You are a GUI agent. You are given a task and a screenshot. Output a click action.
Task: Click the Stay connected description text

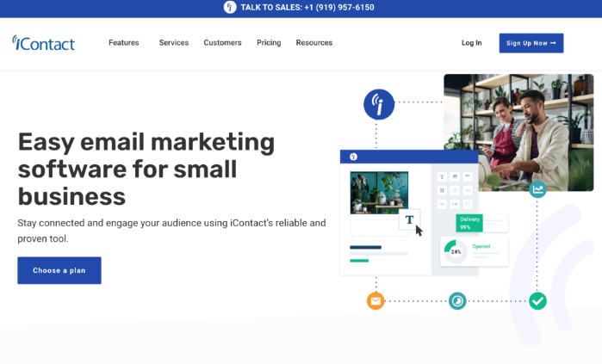(171, 231)
